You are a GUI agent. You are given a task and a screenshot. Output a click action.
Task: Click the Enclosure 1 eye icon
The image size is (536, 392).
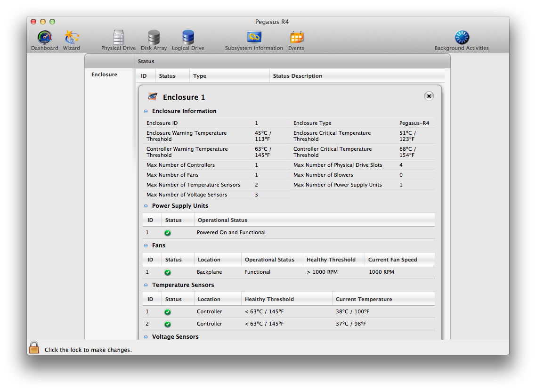pos(152,97)
